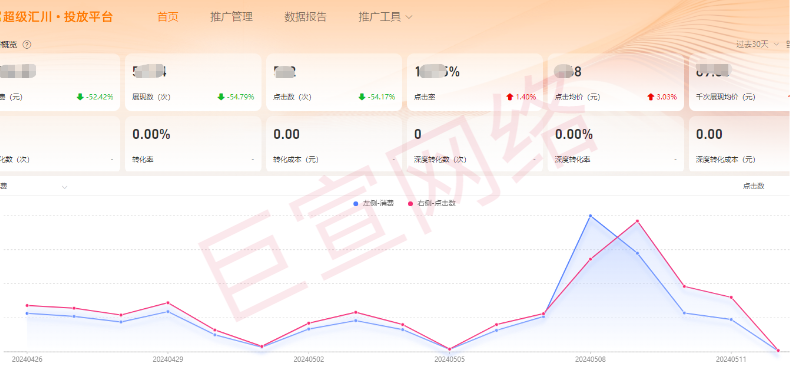Viewport: 790px width, 370px height.
Task: Select the 点击率 metric card
Action: (475, 82)
